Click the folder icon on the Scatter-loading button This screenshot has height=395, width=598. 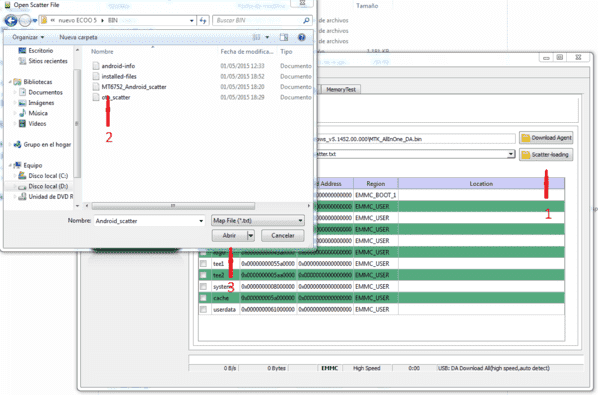526,155
